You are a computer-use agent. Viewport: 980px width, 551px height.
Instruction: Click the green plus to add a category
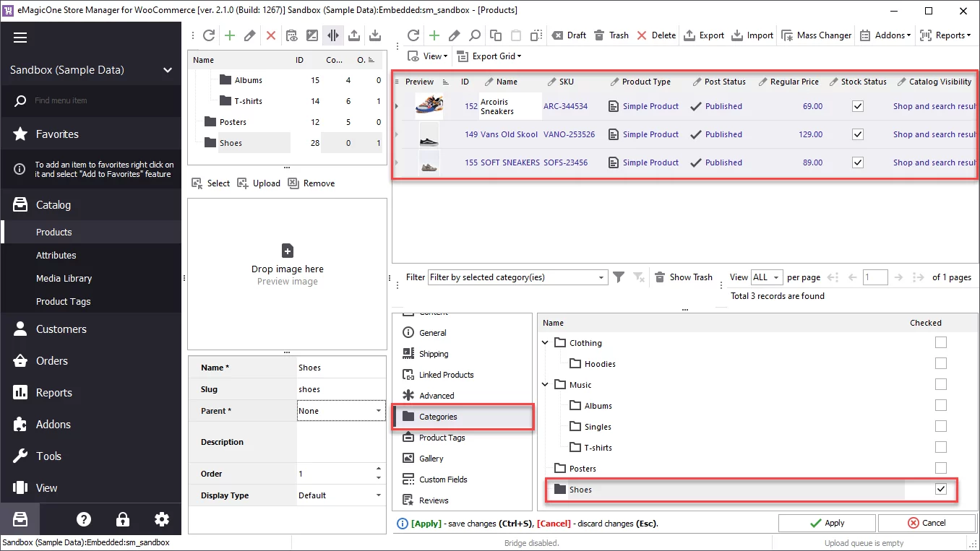coord(230,35)
